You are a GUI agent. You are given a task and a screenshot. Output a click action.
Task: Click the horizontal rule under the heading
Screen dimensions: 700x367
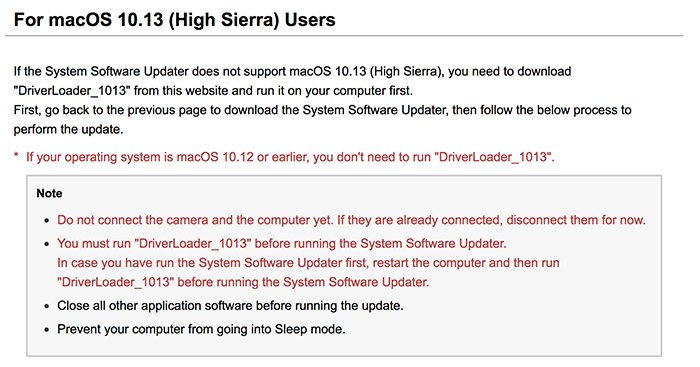[x=344, y=35]
